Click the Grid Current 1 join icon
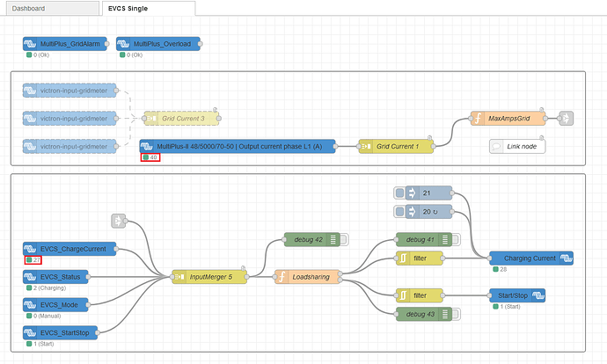607x364 pixels. 365,147
